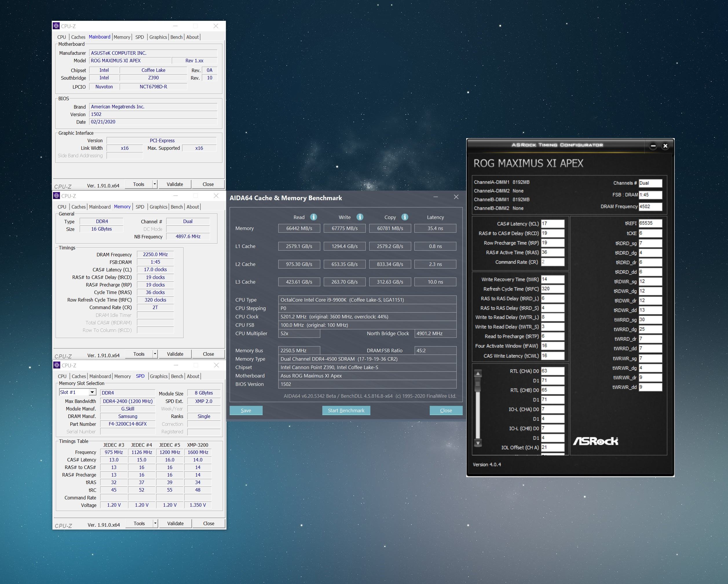Minimize the AIDA64 benchmark window
Viewport: 728px width, 584px height.
436,197
